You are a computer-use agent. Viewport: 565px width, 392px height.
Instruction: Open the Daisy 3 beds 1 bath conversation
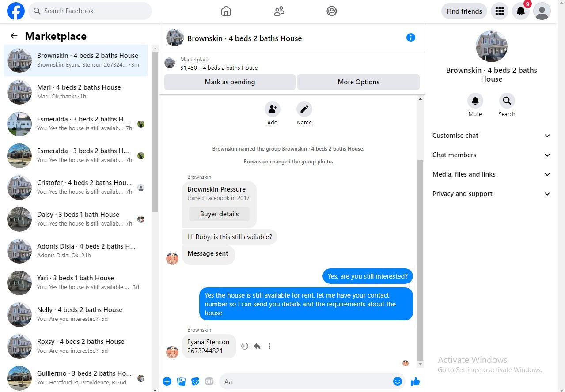(76, 219)
